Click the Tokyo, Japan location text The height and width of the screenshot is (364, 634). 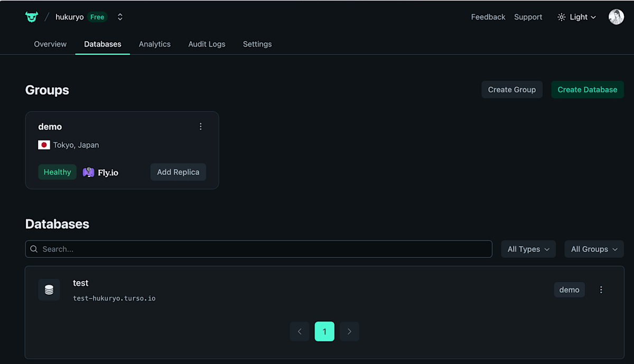(x=76, y=145)
